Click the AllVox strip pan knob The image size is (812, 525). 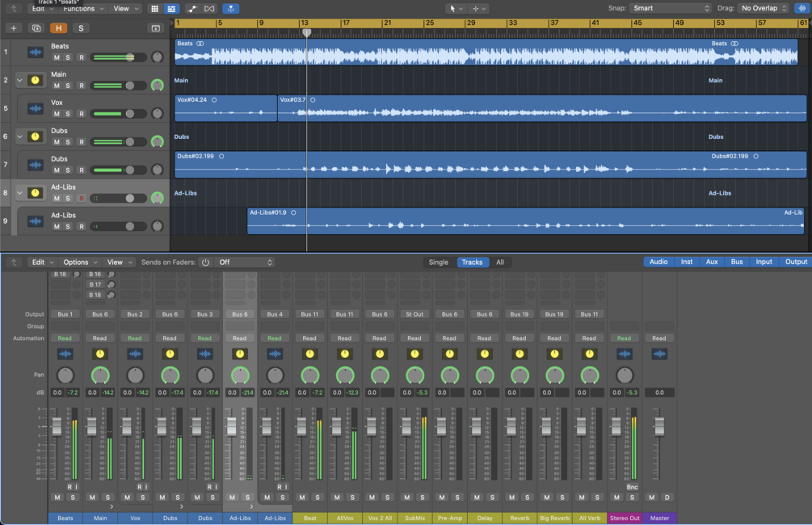pyautogui.click(x=344, y=376)
